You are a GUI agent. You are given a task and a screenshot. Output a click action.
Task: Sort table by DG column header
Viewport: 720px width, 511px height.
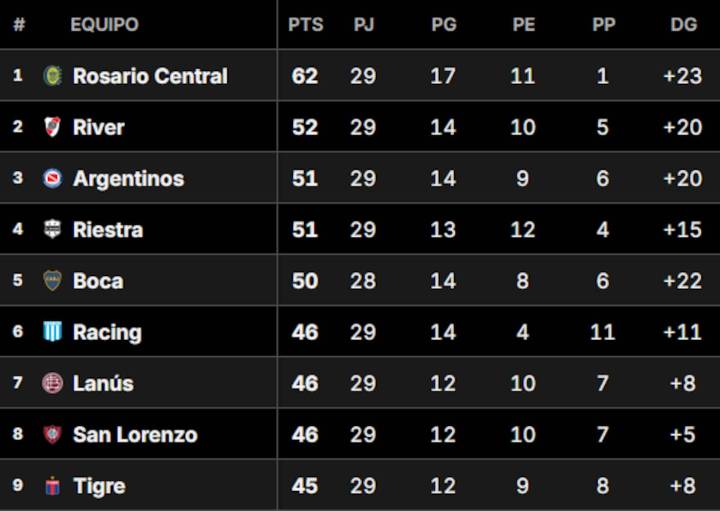pyautogui.click(x=683, y=25)
